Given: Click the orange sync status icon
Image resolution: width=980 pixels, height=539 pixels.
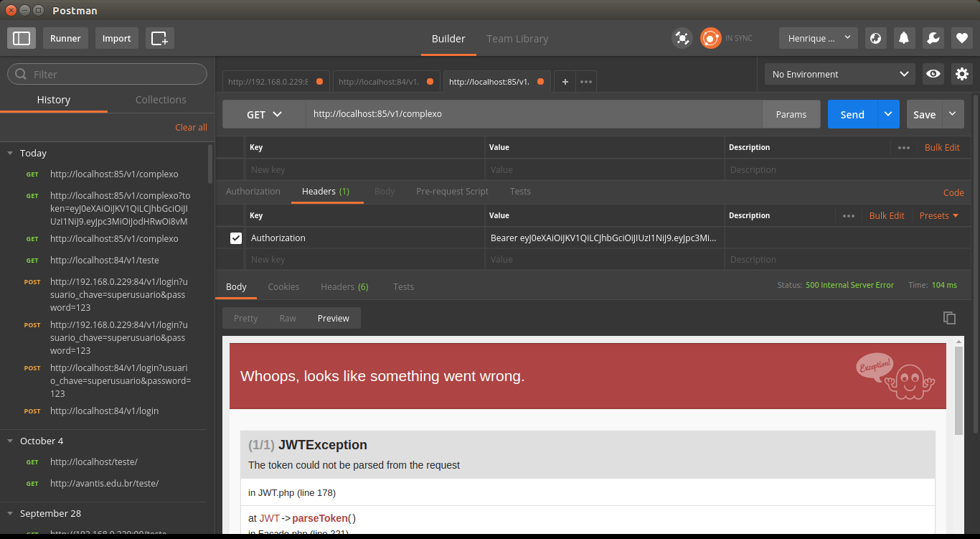Looking at the screenshot, I should click(710, 38).
